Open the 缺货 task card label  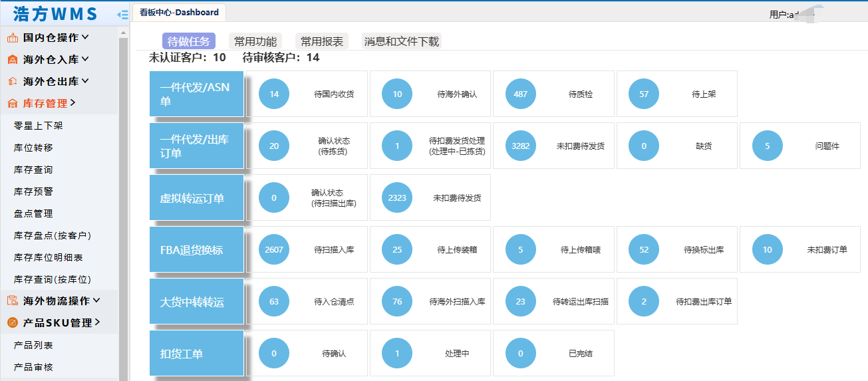click(x=704, y=146)
